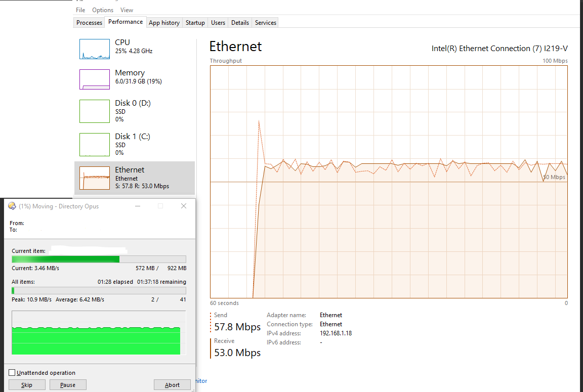Viewport: 583px width, 392px height.
Task: Click the 100 Mbps scale label
Action: coord(555,61)
